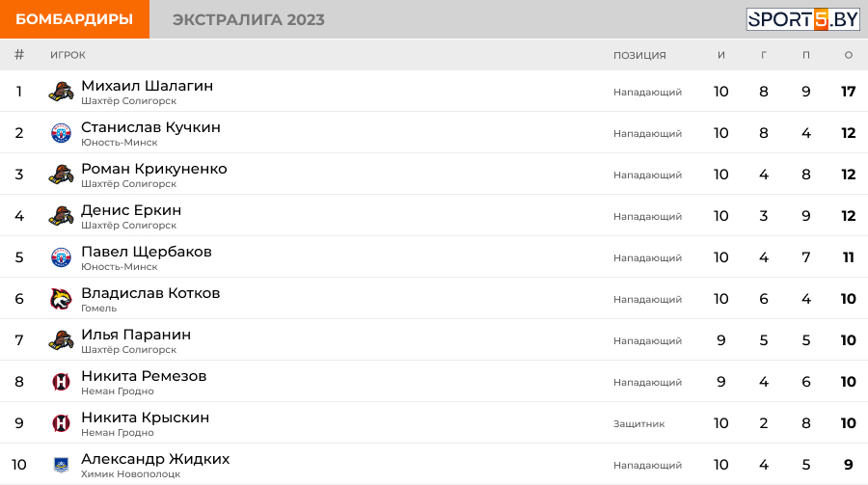Screen dimensions: 868x485
Task: Select the Экстралига 2023 tab
Action: pos(249,19)
